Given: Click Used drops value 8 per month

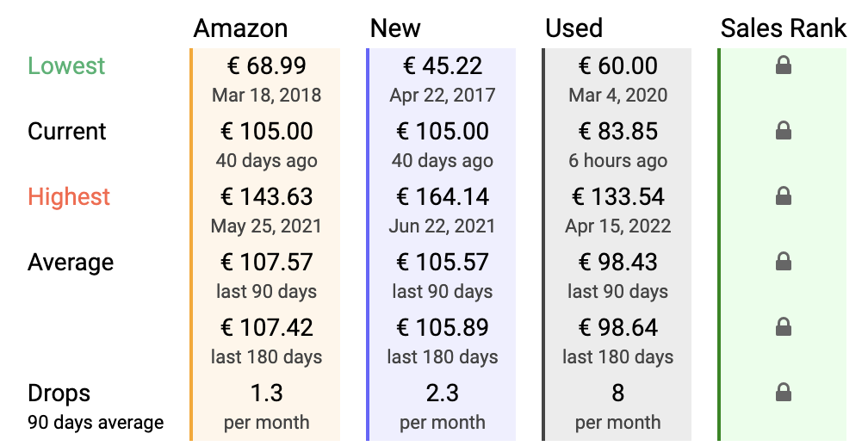Looking at the screenshot, I should click(617, 393).
